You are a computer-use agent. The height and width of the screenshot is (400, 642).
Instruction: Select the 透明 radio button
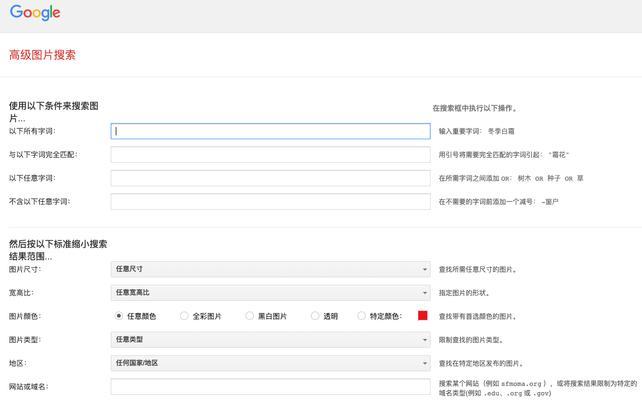pos(315,316)
